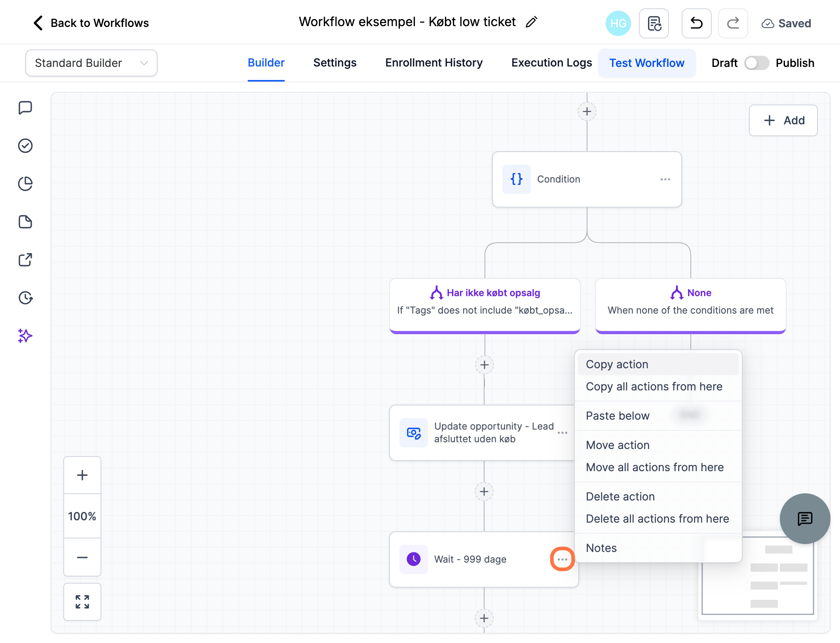The width and height of the screenshot is (840, 643).
Task: Add step above the Condition node
Action: tap(587, 112)
